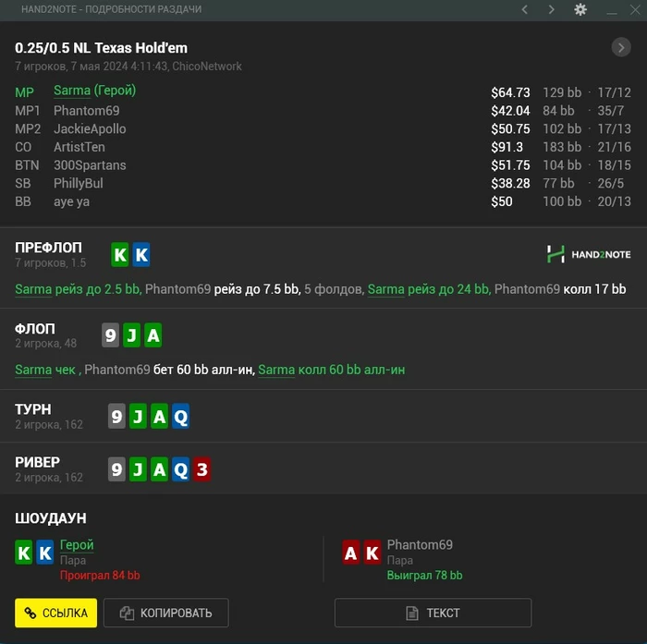The image size is (647, 644).
Task: Click the blue Q card on the river row
Action: (181, 469)
